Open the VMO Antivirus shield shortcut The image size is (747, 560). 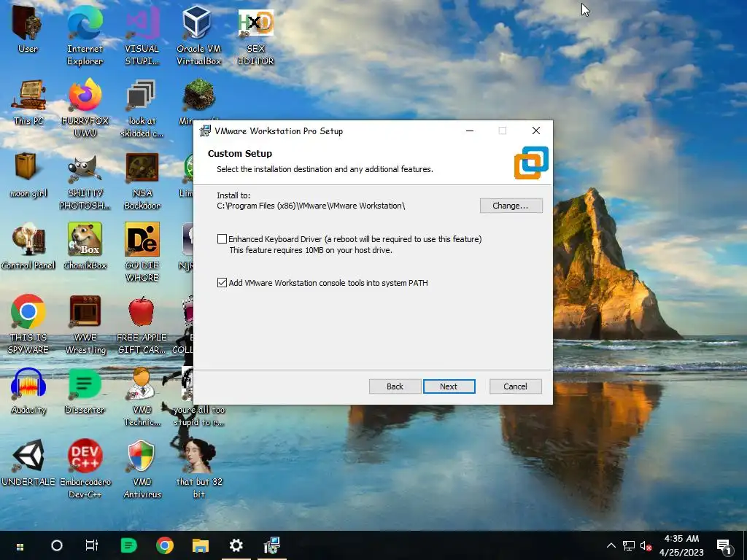click(142, 469)
